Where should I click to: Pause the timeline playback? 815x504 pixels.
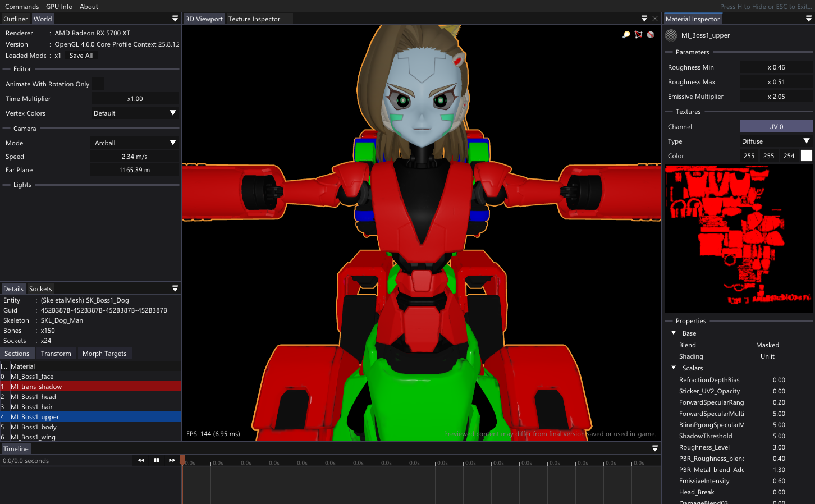coord(157,460)
